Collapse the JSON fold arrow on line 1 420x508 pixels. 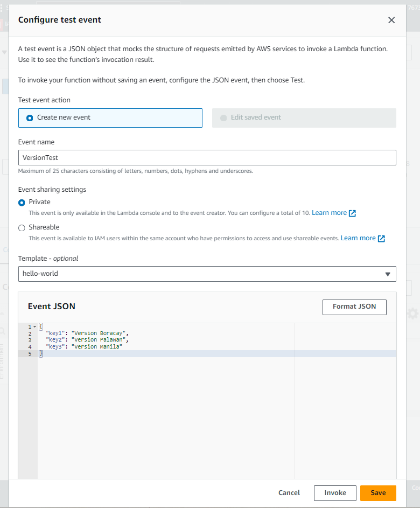tap(35, 326)
